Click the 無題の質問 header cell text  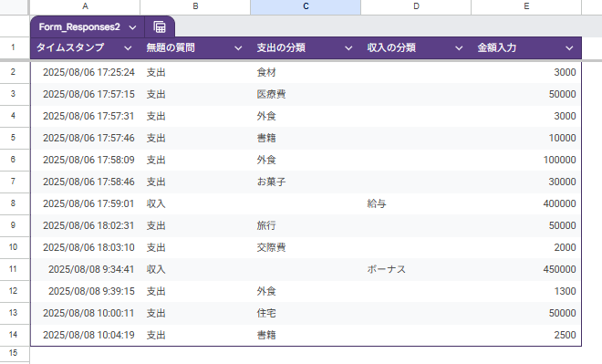tap(171, 47)
